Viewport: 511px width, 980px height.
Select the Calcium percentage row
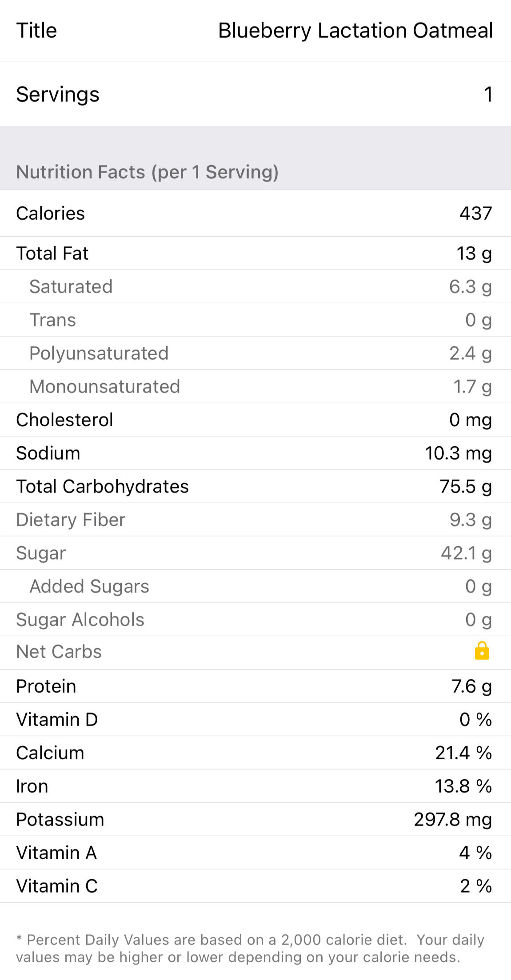point(255,753)
